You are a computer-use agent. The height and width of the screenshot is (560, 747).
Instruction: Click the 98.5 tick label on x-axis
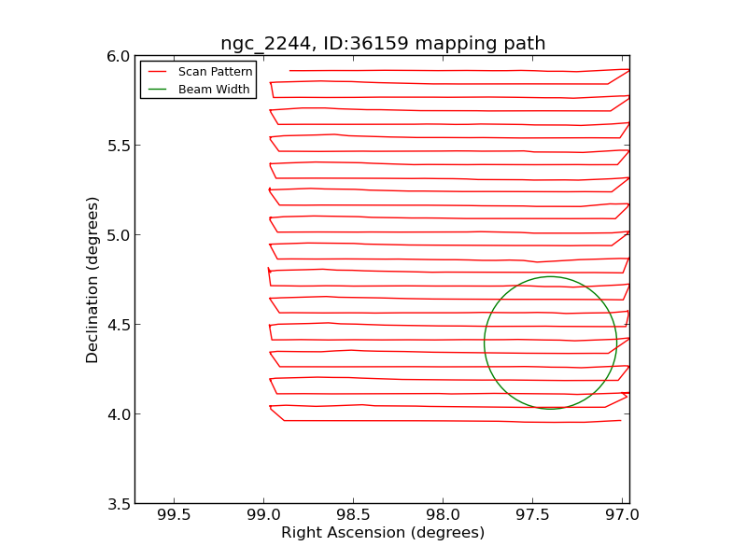point(353,515)
